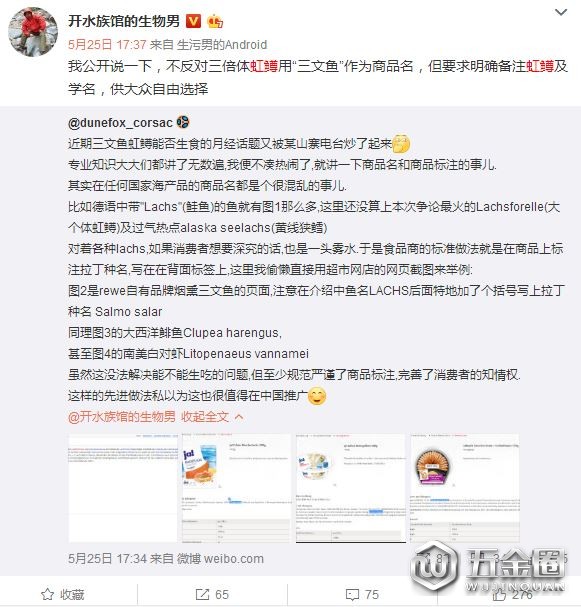
Task: Open the poster's profile avatar photo
Action: tap(33, 33)
